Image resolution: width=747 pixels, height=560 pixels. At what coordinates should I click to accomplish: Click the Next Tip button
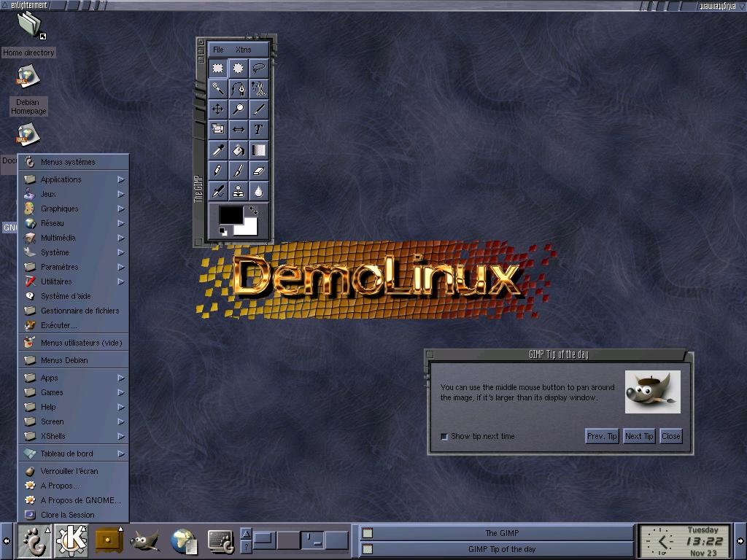[x=639, y=436]
